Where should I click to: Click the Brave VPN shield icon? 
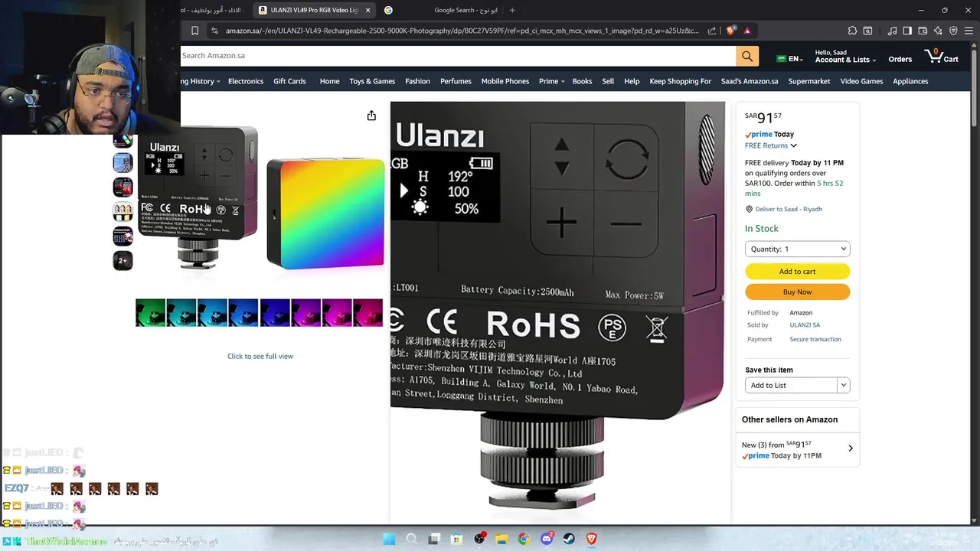pyautogui.click(x=953, y=31)
